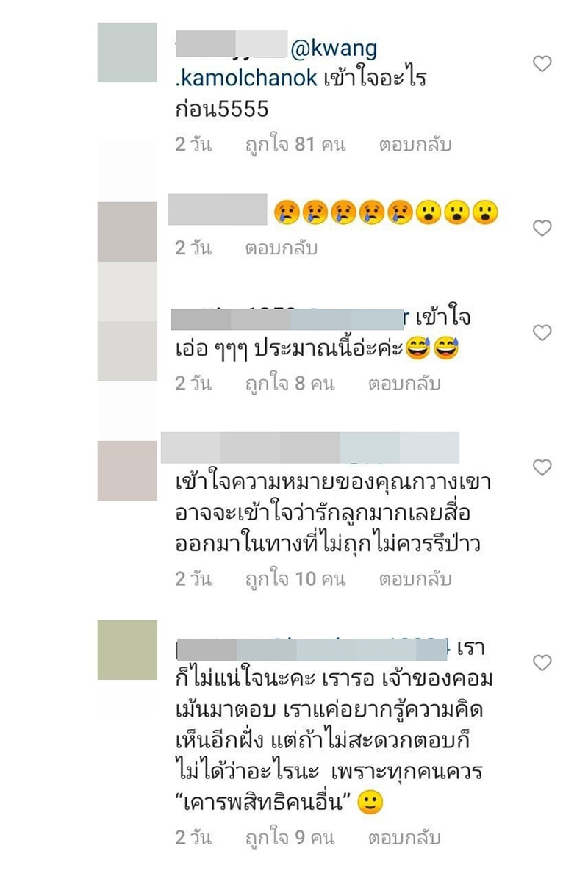This screenshot has height=879, width=588.
Task: Reply to the comment with 10 likes
Action: point(415,578)
